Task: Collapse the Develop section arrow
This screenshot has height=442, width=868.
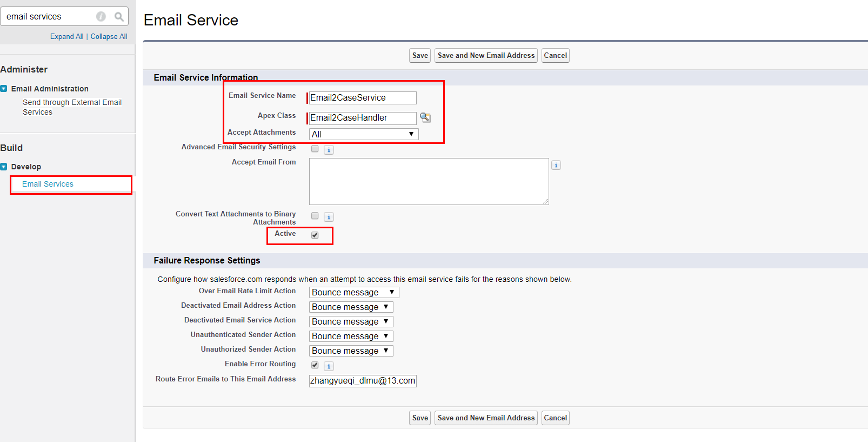Action: 4,167
